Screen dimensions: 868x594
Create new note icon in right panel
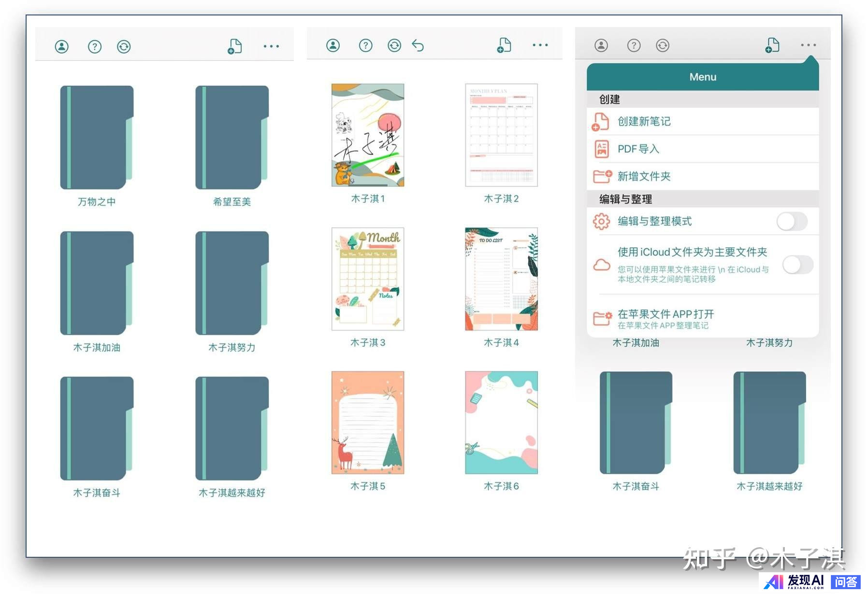click(772, 45)
